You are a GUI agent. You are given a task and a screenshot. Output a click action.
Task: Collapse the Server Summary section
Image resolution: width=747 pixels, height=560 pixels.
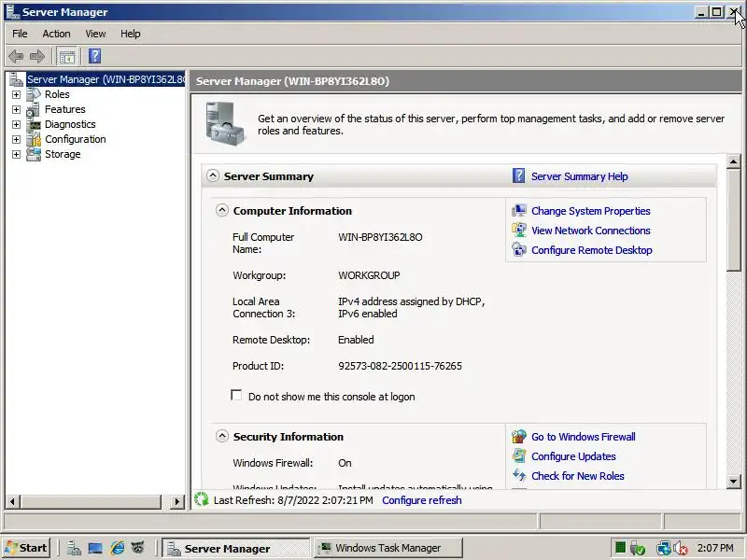213,175
